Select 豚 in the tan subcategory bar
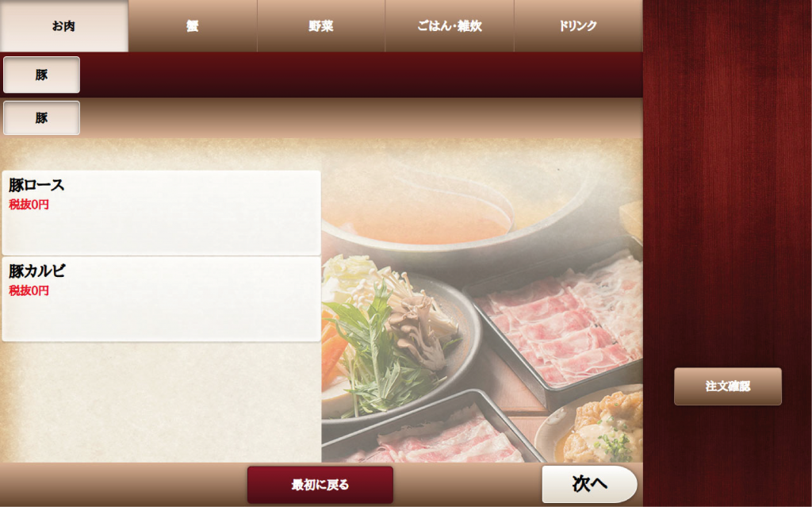Screen dimensions: 812x507 click(x=41, y=118)
